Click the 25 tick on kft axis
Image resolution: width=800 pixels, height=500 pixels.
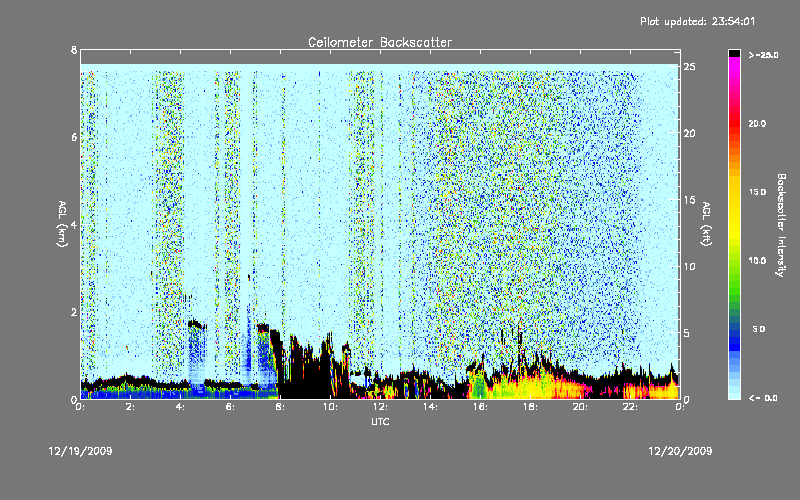click(690, 67)
